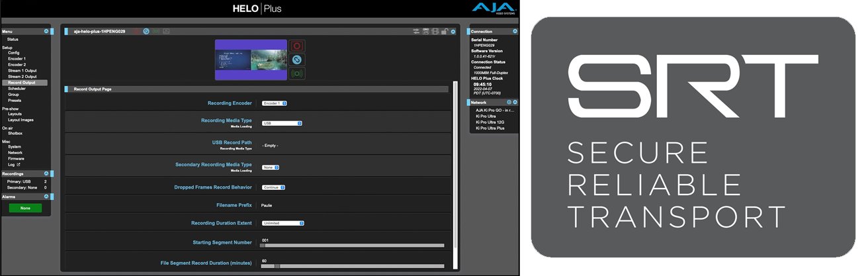Click the refresh icon in Network panel header
The image size is (868, 276).
509,103
